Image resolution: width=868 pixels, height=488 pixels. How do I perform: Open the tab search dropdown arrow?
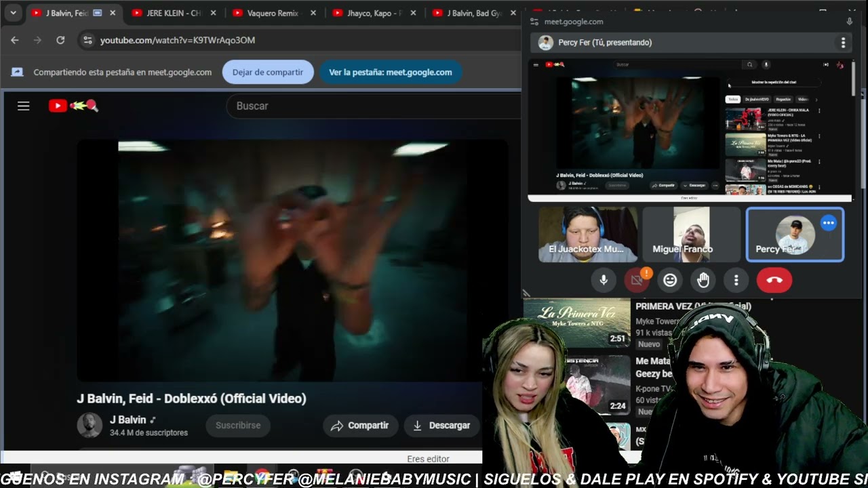point(13,13)
